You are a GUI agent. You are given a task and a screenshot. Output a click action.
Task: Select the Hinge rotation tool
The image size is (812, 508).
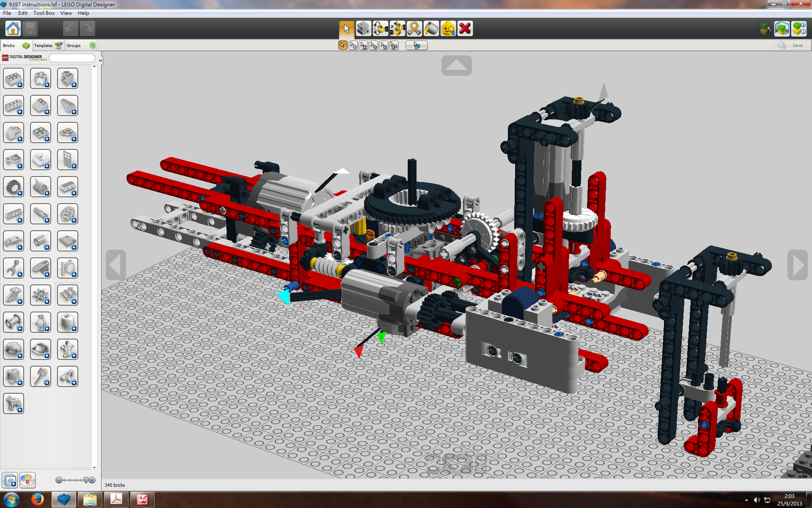tap(380, 29)
